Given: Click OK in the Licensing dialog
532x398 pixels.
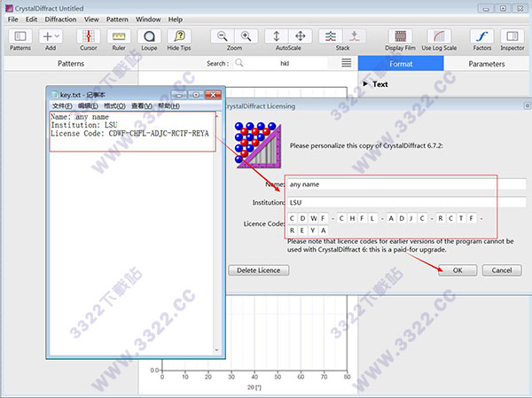Looking at the screenshot, I should (x=458, y=270).
